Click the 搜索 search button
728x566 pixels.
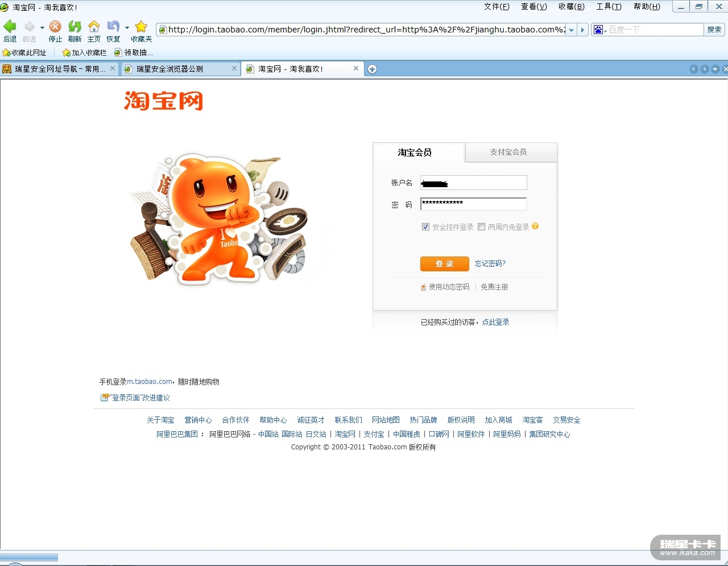(714, 30)
